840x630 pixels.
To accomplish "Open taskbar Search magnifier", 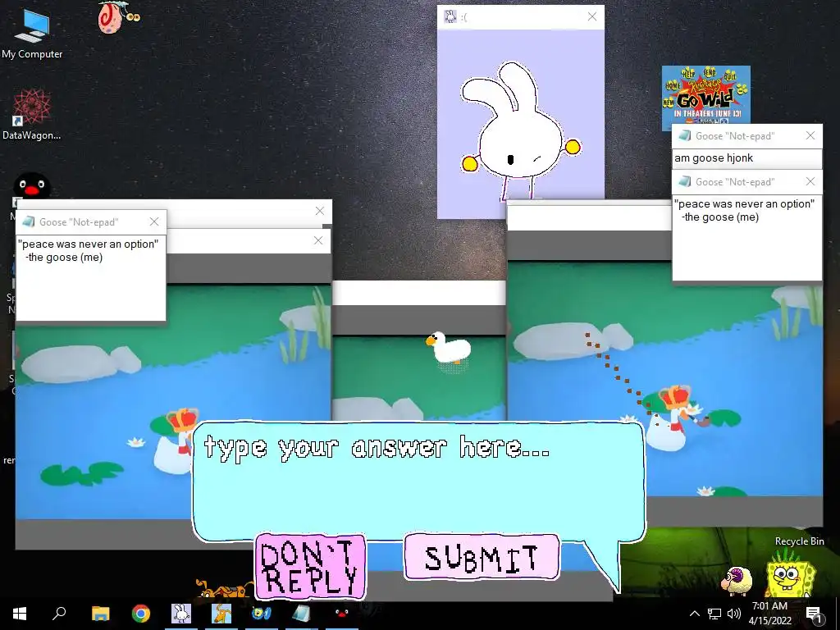I will pyautogui.click(x=59, y=614).
